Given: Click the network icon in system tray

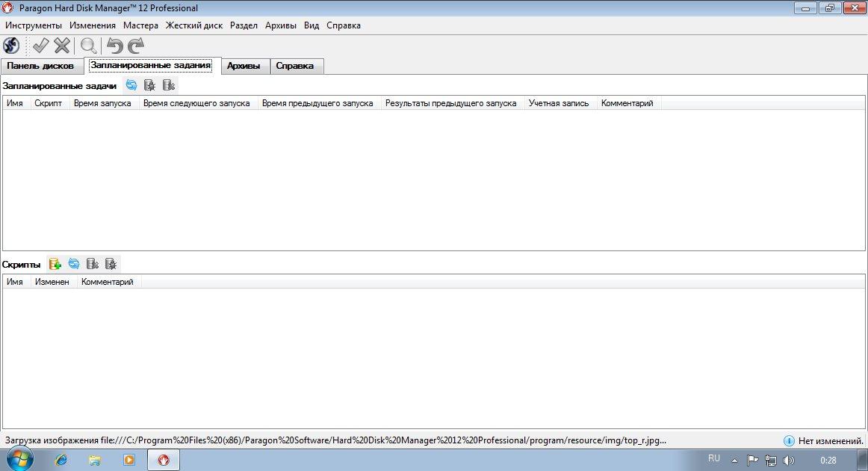Looking at the screenshot, I should pyautogui.click(x=771, y=460).
